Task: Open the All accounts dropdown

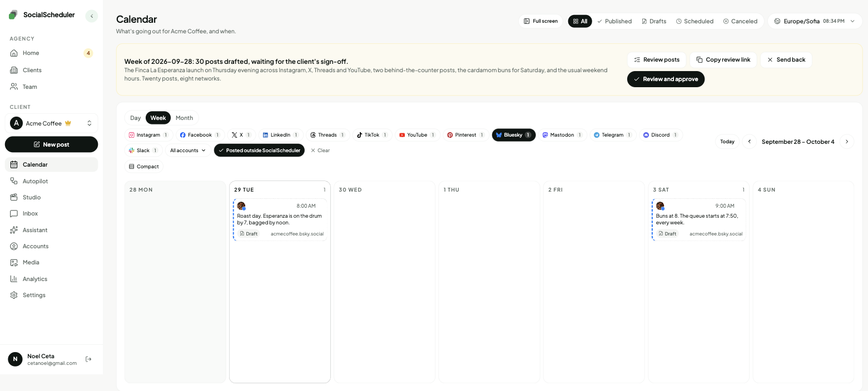Action: click(188, 151)
